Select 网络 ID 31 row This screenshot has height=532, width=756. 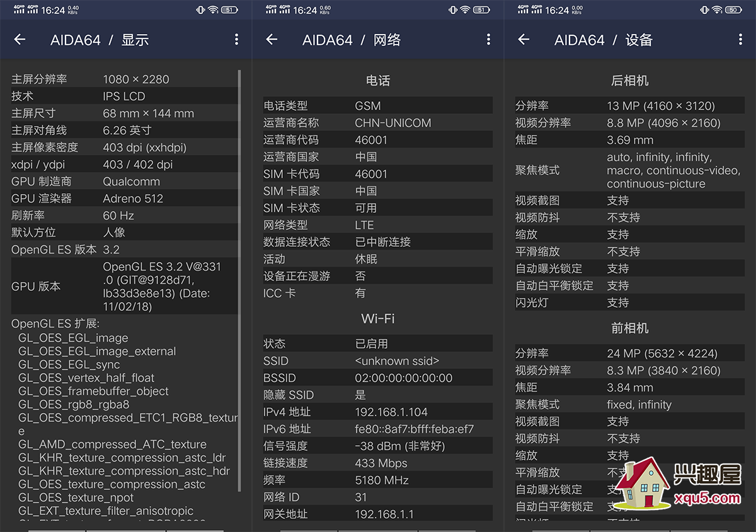pyautogui.click(x=378, y=497)
